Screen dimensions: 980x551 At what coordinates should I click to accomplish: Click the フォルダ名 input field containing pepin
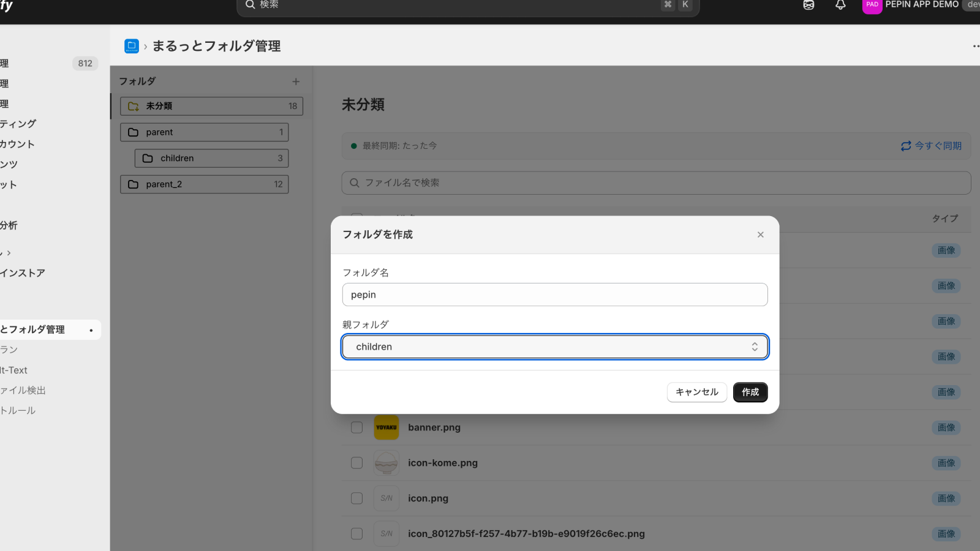pos(554,294)
